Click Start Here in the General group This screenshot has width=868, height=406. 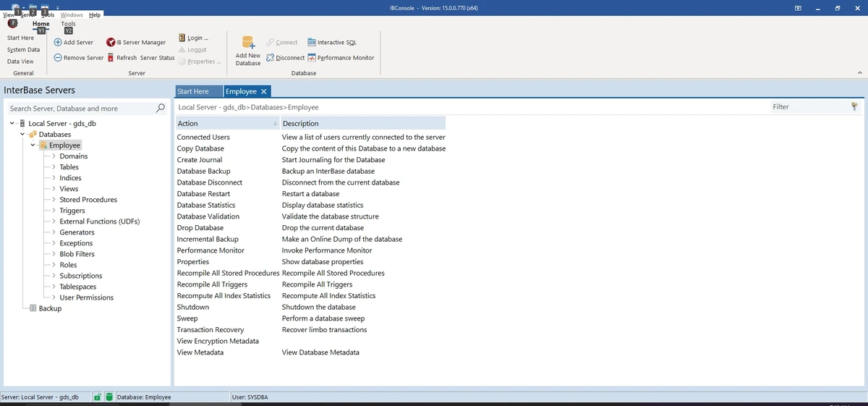20,38
